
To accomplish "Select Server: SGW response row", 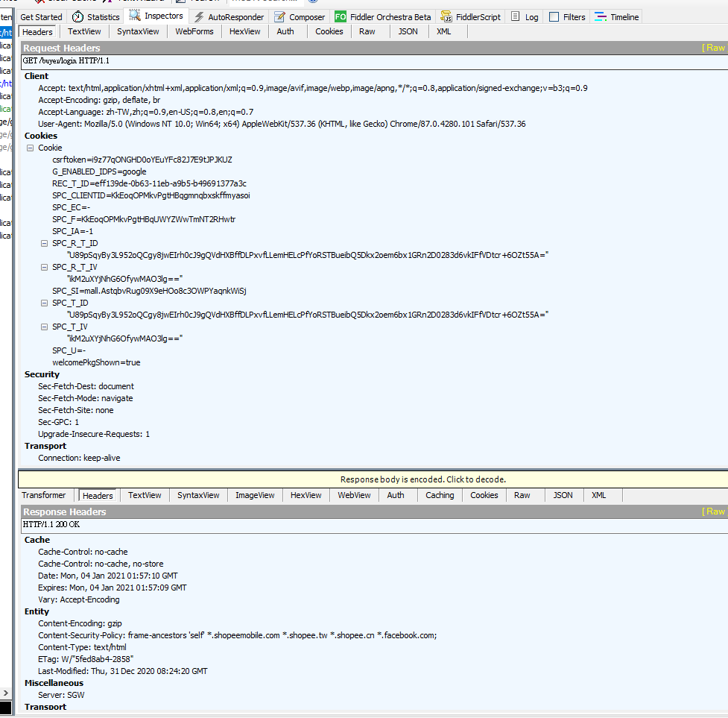I will [x=61, y=695].
